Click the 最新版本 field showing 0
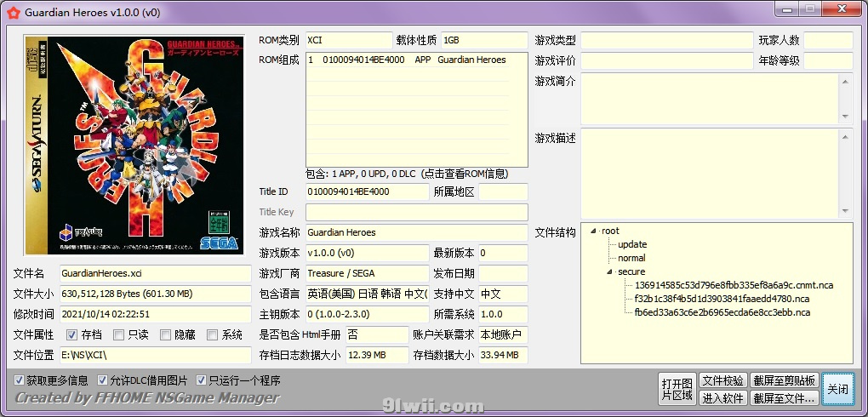Image resolution: width=868 pixels, height=417 pixels. pos(503,253)
